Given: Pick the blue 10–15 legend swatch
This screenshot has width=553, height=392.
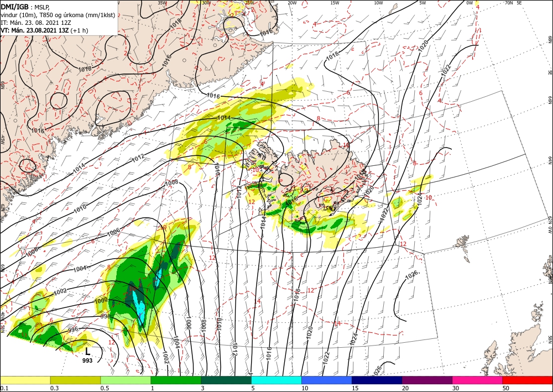Looking at the screenshot, I should point(327,380).
